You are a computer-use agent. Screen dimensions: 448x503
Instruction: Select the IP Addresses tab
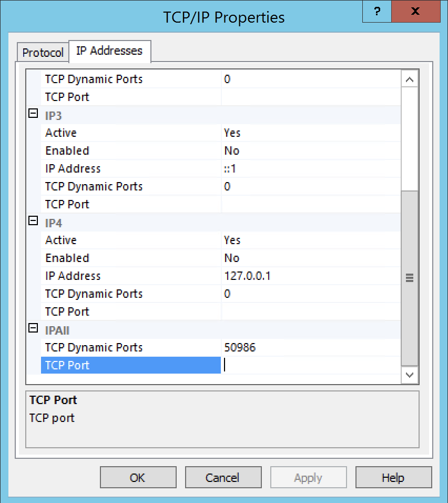(x=109, y=51)
